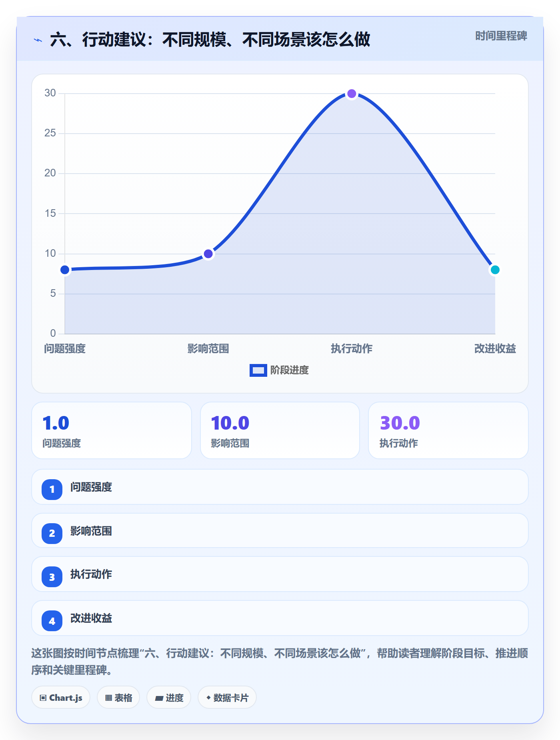This screenshot has height=740, width=560.
Task: Click the 问题强度 x-axis label
Action: [65, 349]
